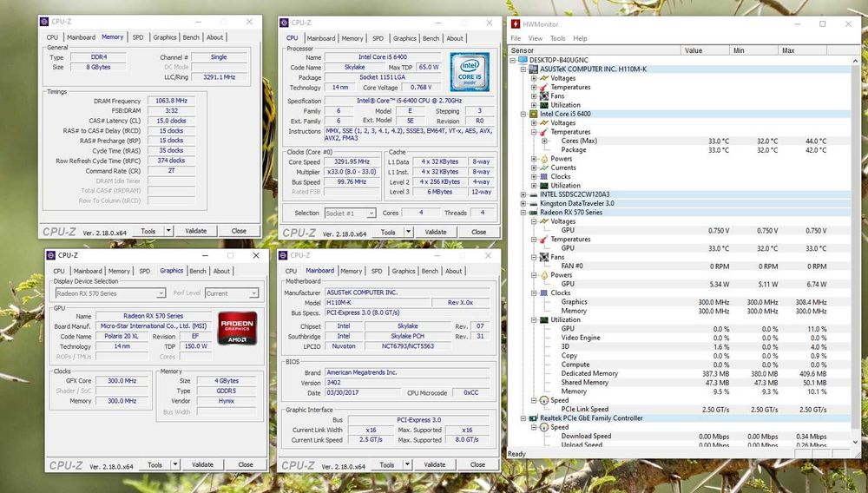Open the Tools arrow in CPU-Z Memory window

[168, 231]
